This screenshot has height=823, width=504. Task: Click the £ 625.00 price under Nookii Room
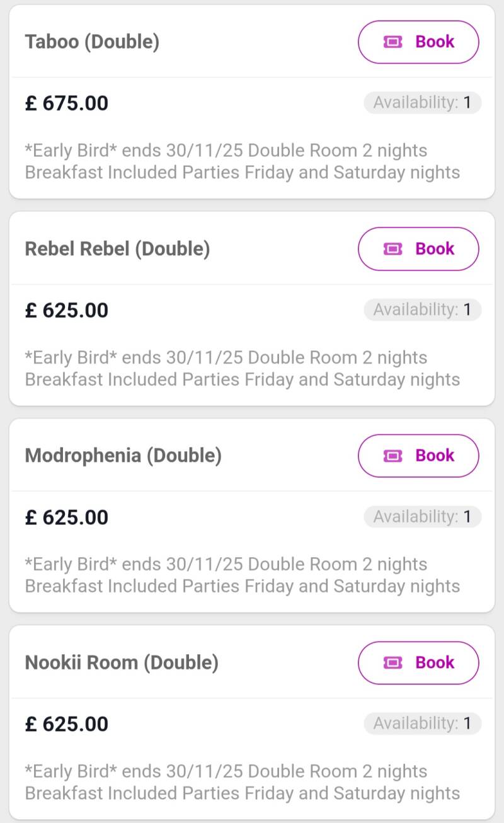click(67, 723)
